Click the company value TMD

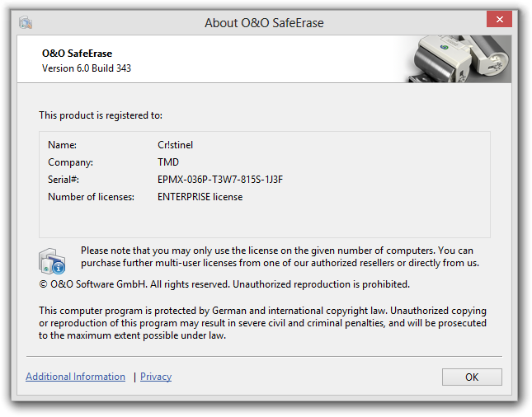pyautogui.click(x=168, y=162)
